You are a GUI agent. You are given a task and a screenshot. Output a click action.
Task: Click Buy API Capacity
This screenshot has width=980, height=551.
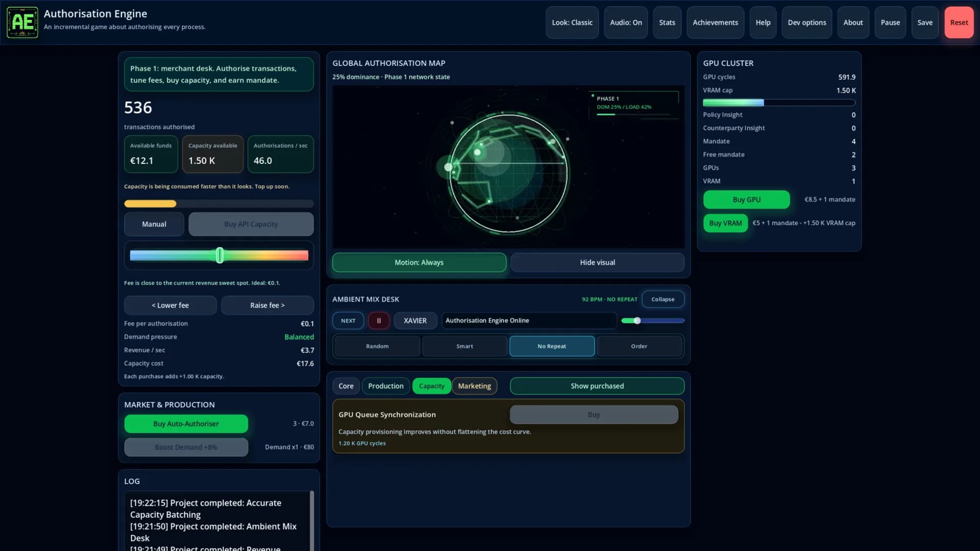pyautogui.click(x=251, y=224)
